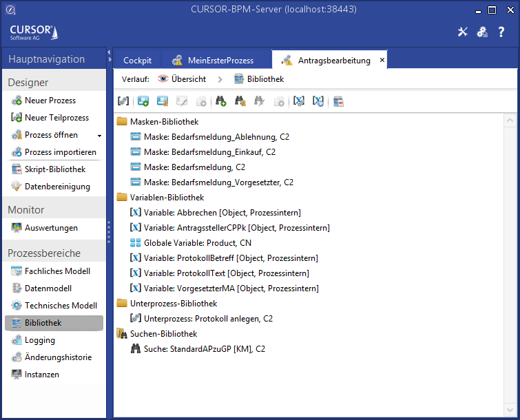This screenshot has width=520, height=420.
Task: Select Globale Variable: Product, CN
Action: click(197, 243)
